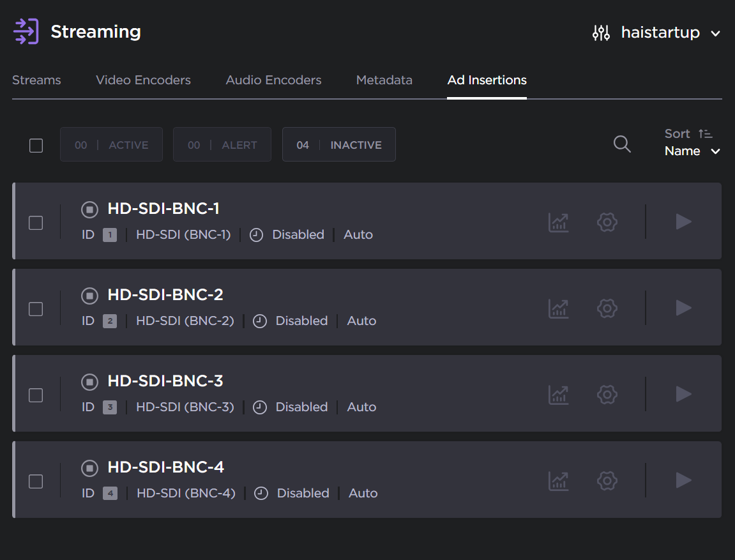
Task: Start playback on HD-SDI-BNC-4
Action: [683, 481]
